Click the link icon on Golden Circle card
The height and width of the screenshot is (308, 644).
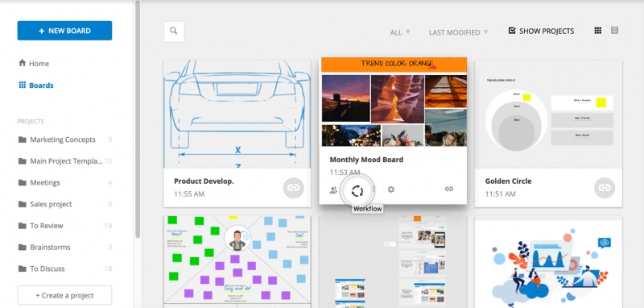[605, 188]
